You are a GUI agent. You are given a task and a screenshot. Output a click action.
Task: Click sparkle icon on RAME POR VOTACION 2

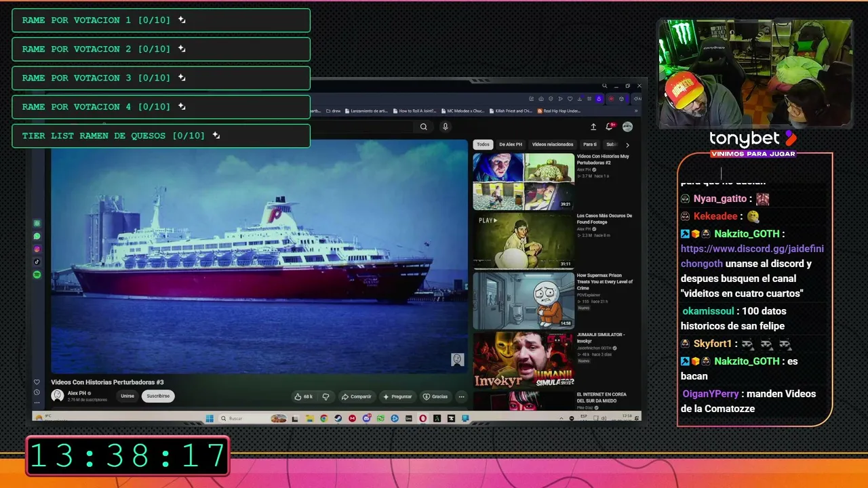[182, 49]
